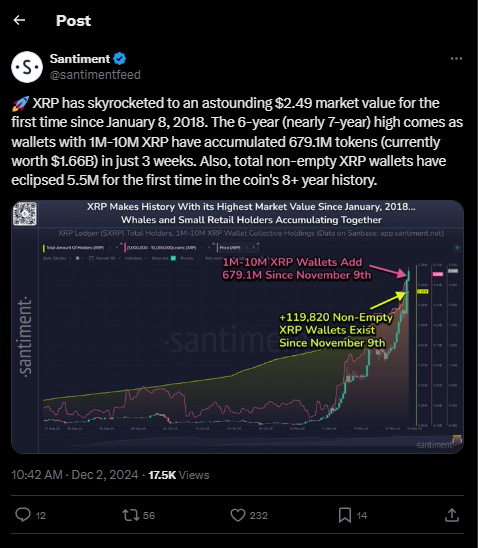Repost using the retweet icon
The width and height of the screenshot is (478, 548).
131,515
